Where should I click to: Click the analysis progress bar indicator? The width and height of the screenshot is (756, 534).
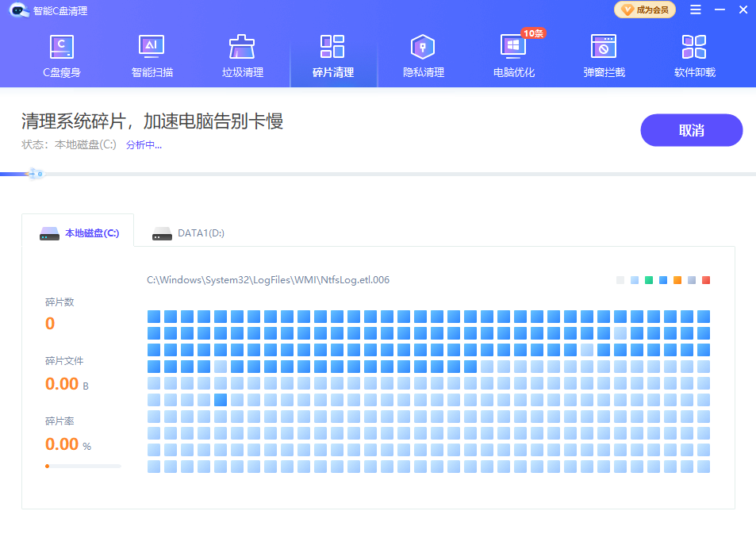pyautogui.click(x=34, y=173)
